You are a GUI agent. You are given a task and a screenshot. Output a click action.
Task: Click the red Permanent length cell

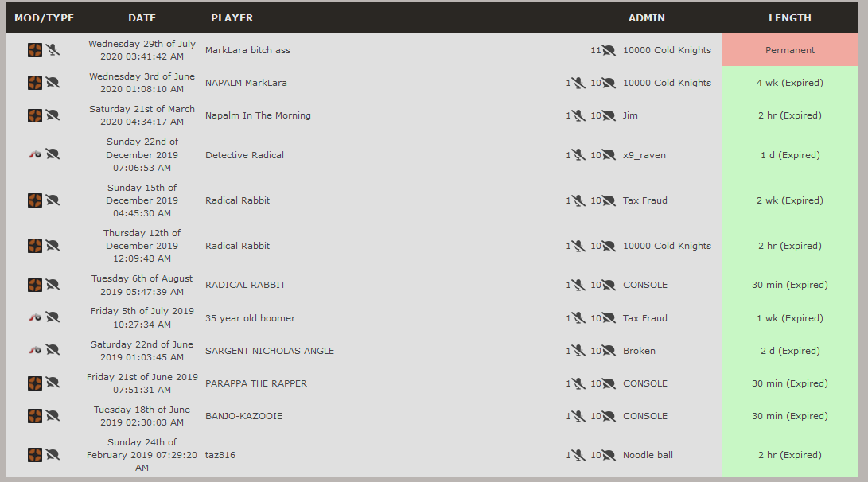coord(790,50)
